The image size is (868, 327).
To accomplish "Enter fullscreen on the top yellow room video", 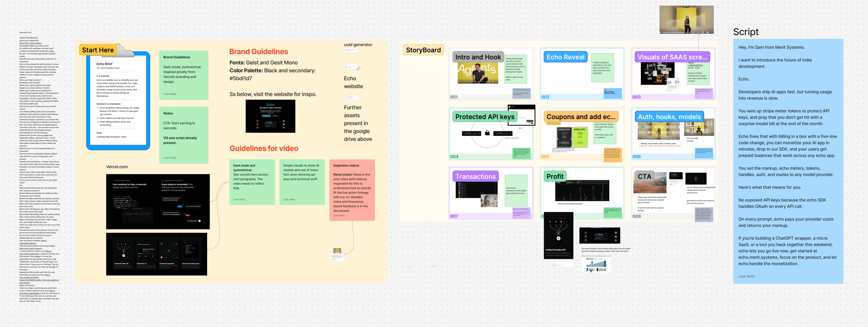I will (713, 32).
